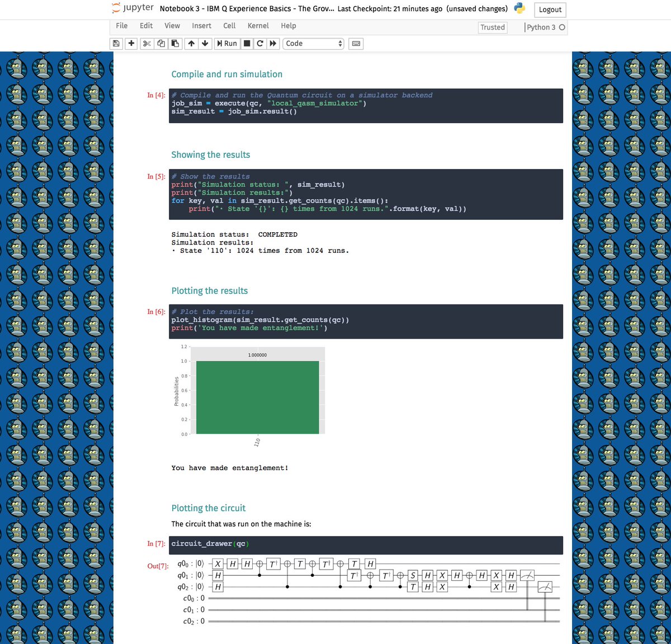
Task: Click the Python 3 kernel indicator circle
Action: 562,27
